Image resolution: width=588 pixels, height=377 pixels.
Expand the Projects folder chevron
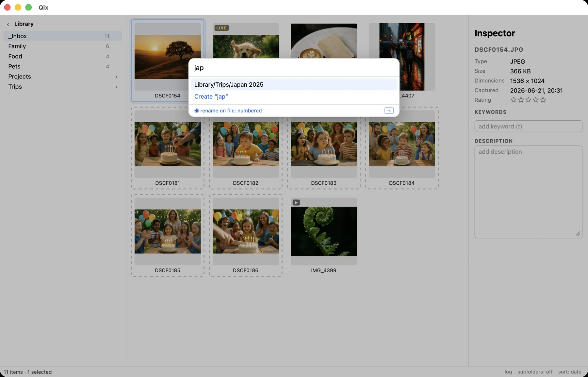pos(116,77)
